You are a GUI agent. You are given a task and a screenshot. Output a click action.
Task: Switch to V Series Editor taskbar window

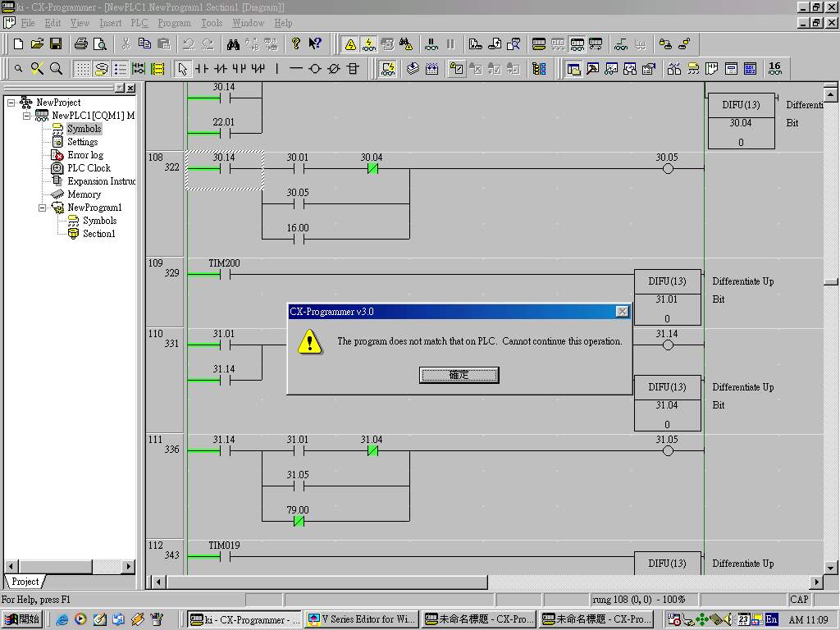point(362,619)
